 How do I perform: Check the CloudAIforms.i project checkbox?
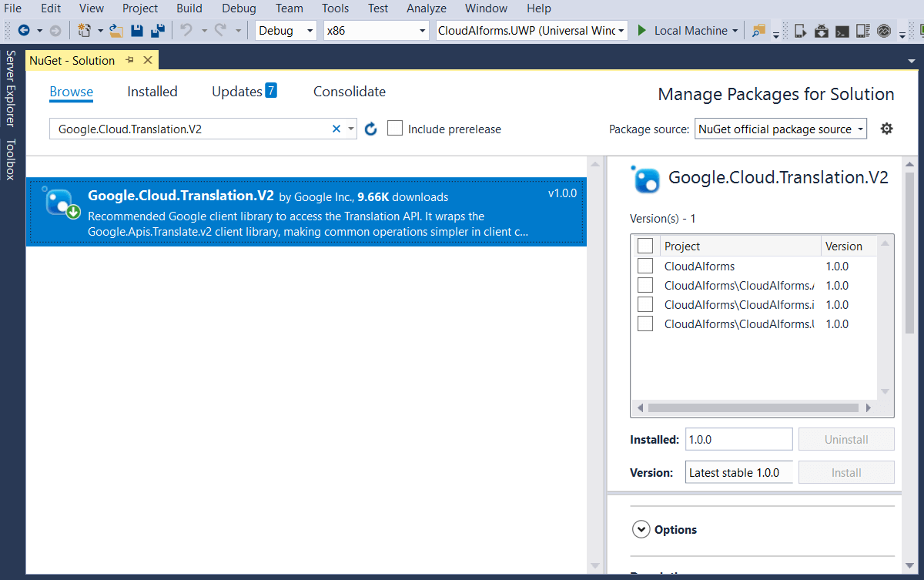(x=645, y=304)
